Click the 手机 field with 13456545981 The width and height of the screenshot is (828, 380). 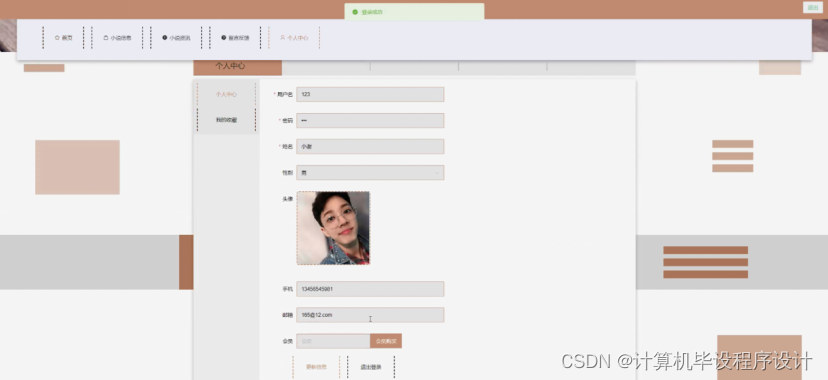pyautogui.click(x=370, y=289)
